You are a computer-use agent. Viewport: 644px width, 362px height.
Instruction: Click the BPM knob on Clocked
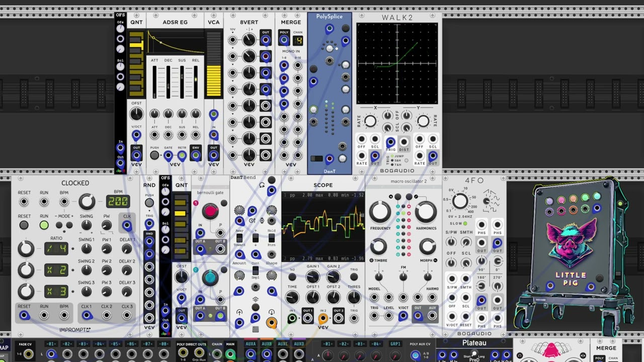click(x=87, y=202)
